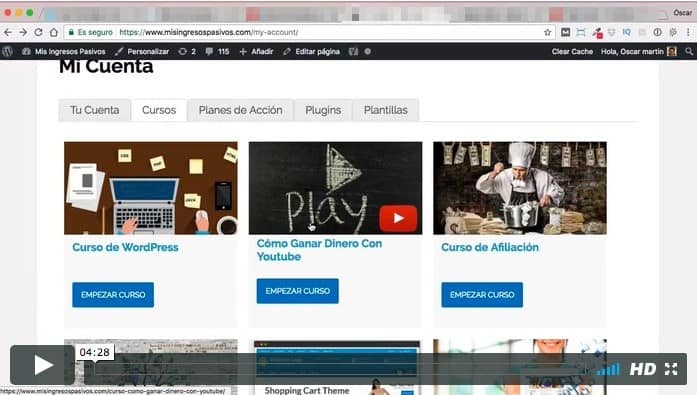View site security info via Es seguro lock
Viewport: 697px width, 395px height.
coord(91,32)
